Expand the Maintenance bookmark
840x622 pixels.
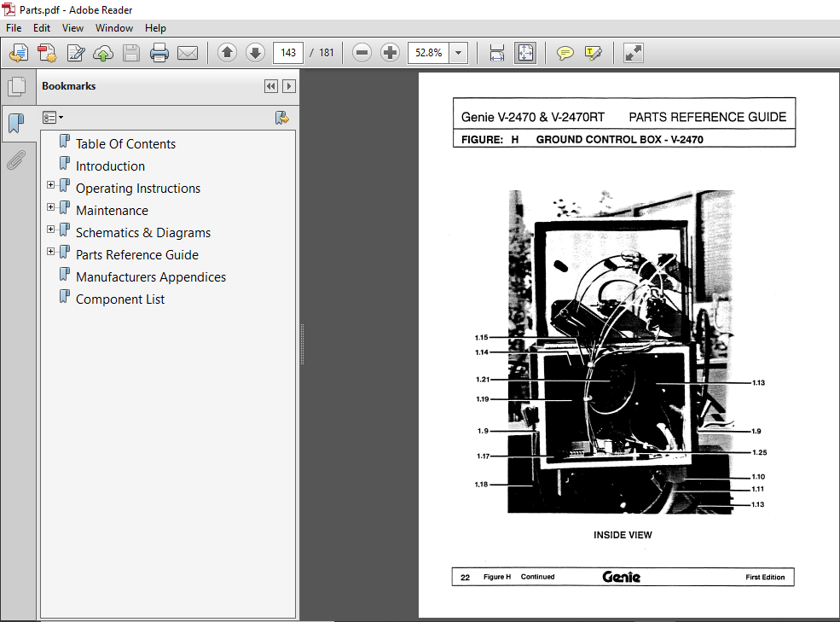pos(51,207)
